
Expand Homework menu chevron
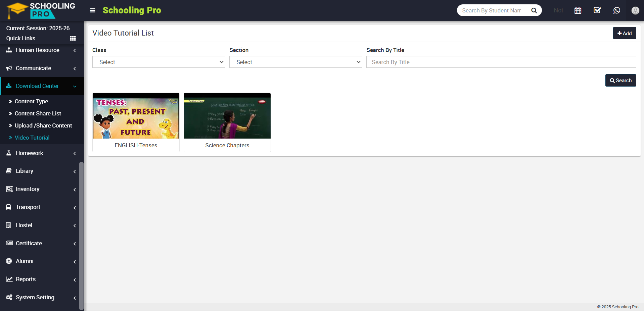75,153
